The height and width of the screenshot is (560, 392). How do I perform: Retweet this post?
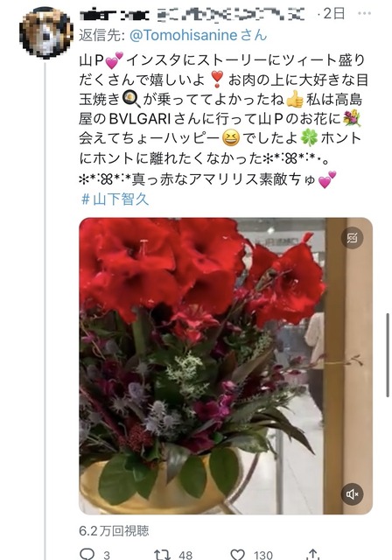coord(163,554)
